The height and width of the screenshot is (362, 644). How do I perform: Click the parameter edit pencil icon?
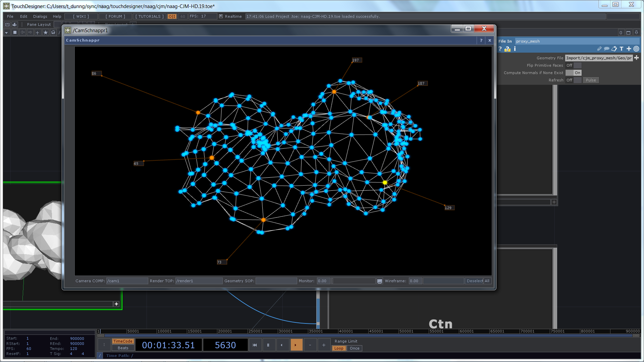(599, 49)
